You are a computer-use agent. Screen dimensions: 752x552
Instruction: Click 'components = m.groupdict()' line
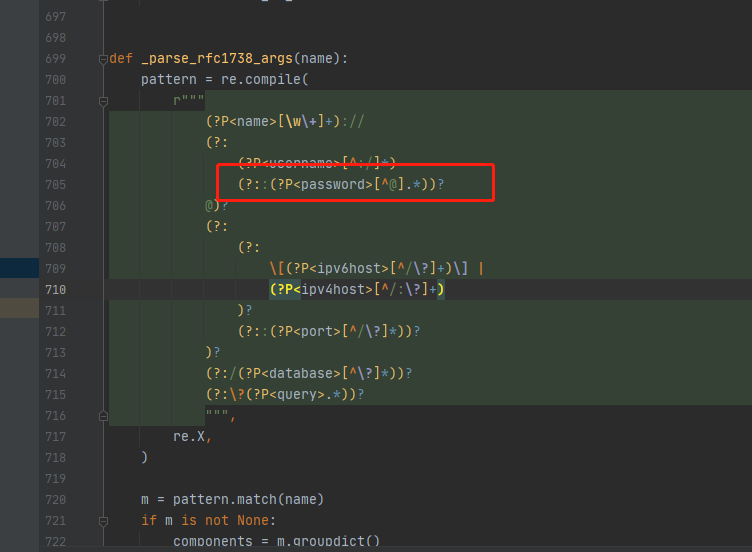[276, 541]
